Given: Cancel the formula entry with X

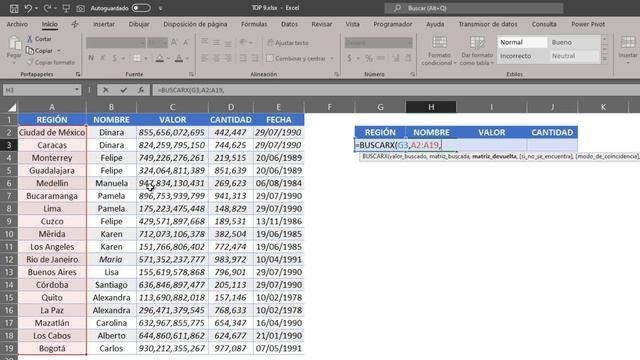Looking at the screenshot, I should point(106,90).
